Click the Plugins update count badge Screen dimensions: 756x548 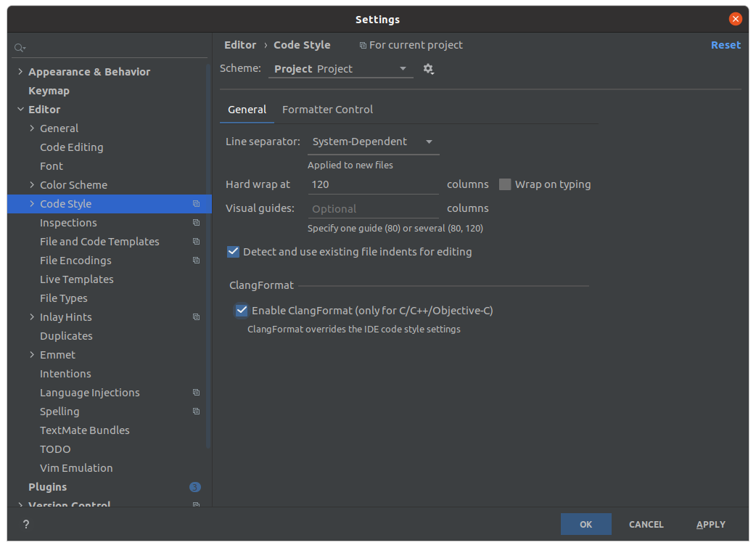[194, 487]
